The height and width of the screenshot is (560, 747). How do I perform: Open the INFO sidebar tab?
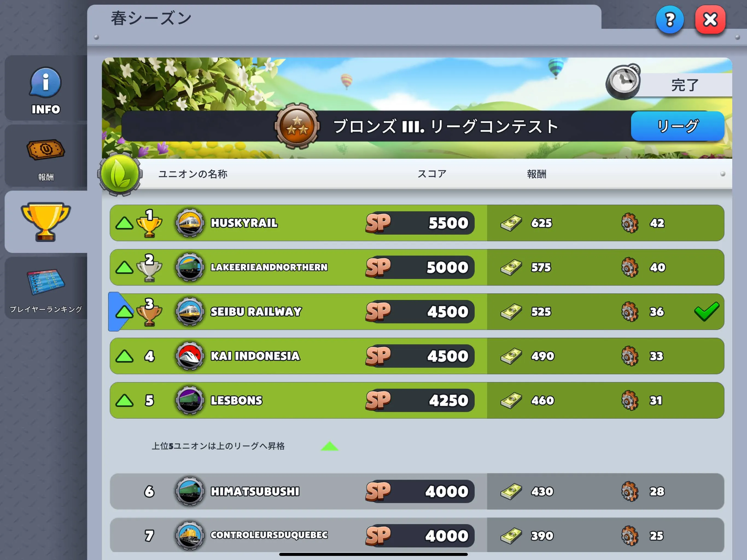click(x=46, y=89)
